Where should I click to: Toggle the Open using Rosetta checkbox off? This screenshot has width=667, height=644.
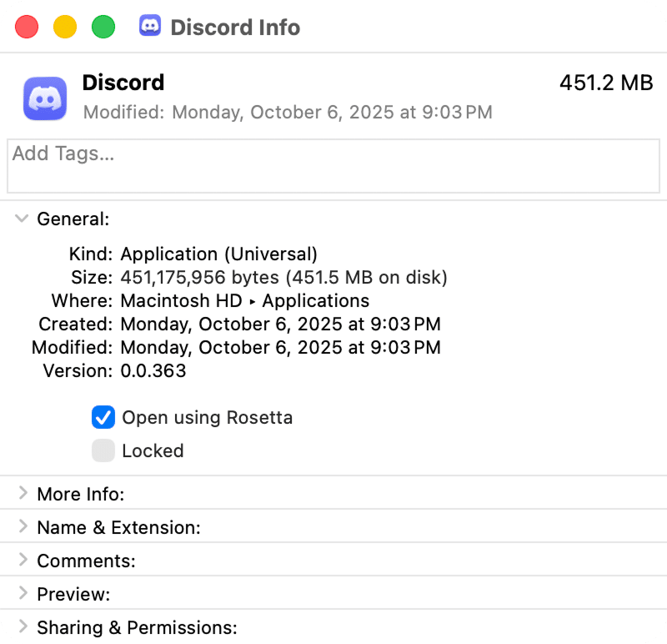coord(103,417)
